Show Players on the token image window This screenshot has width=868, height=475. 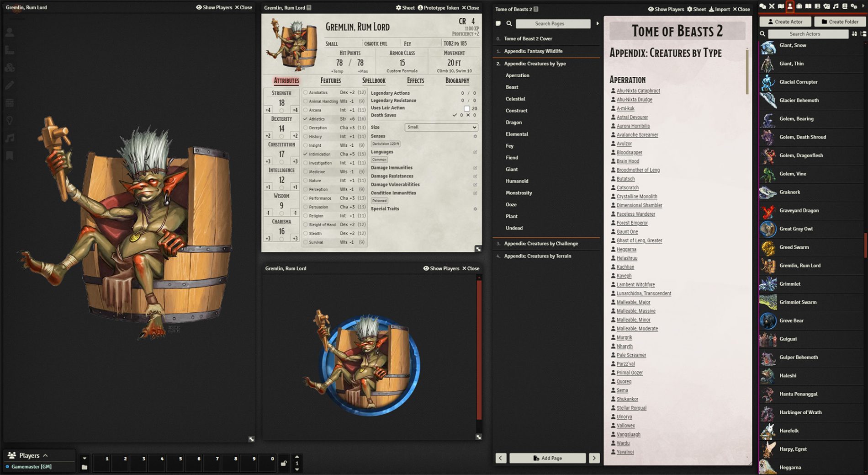coord(441,268)
